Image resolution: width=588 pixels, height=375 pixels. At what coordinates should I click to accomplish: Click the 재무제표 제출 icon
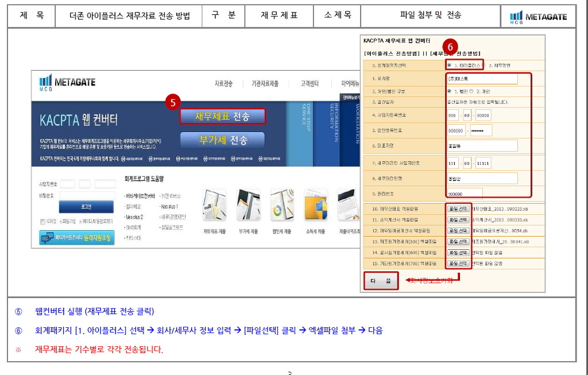pyautogui.click(x=215, y=206)
